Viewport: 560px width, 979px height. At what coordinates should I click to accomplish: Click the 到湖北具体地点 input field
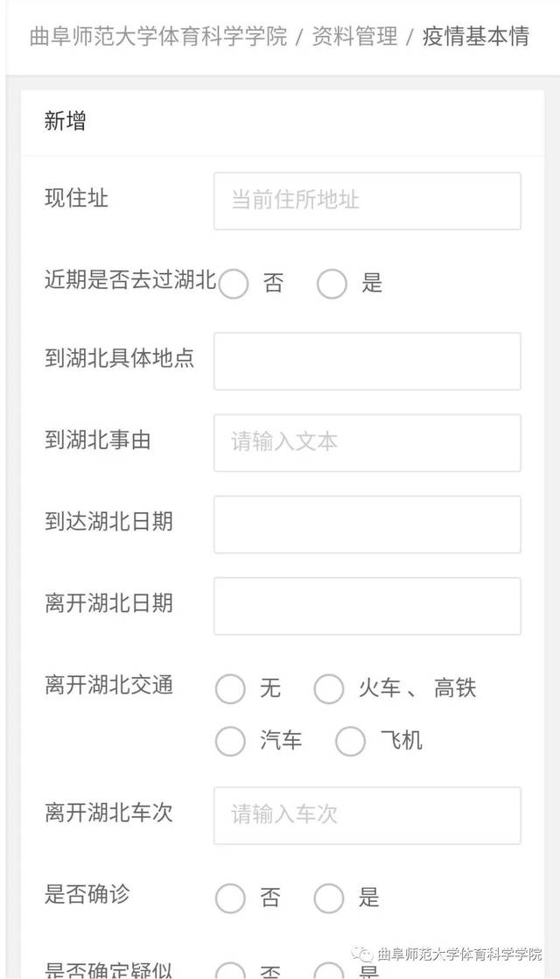pos(367,361)
